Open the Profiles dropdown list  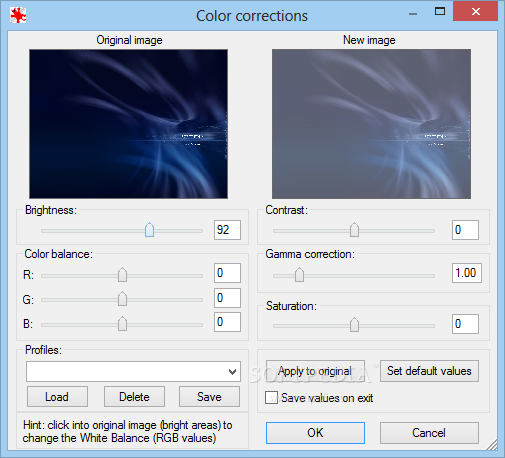133,371
